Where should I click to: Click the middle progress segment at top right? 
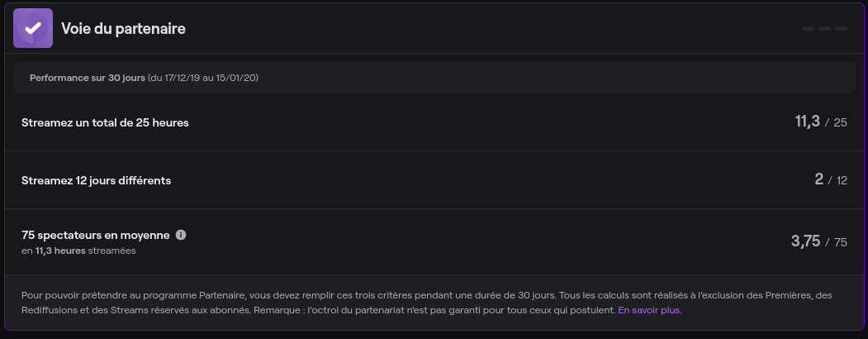pyautogui.click(x=824, y=29)
